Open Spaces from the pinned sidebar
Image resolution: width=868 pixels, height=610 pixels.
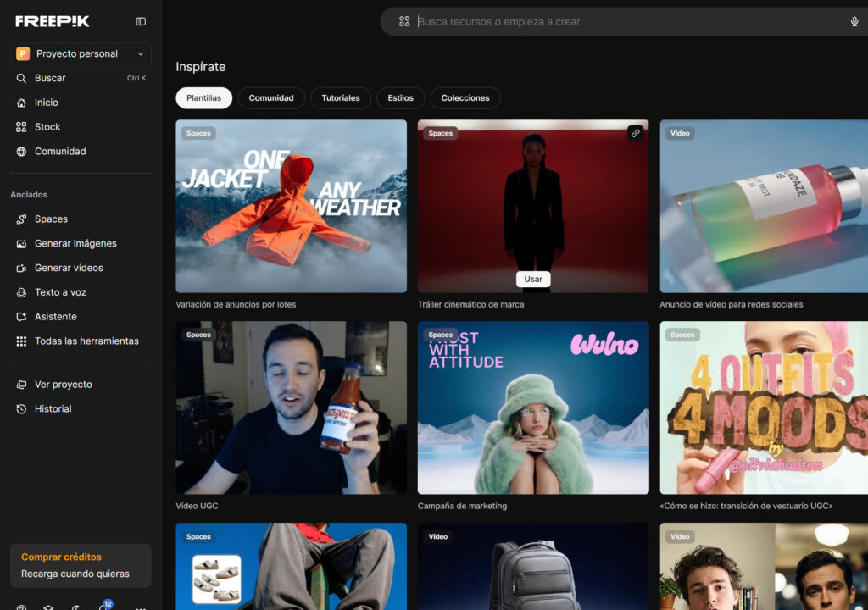point(51,219)
